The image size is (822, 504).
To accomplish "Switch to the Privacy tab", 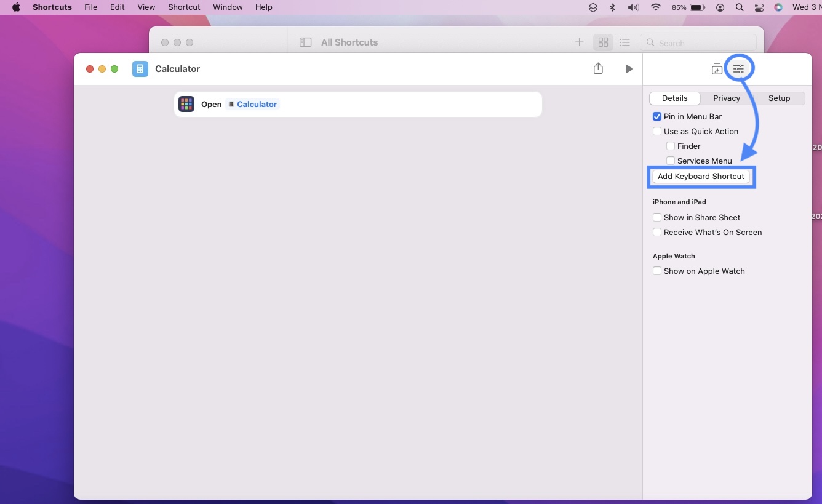I will [726, 98].
